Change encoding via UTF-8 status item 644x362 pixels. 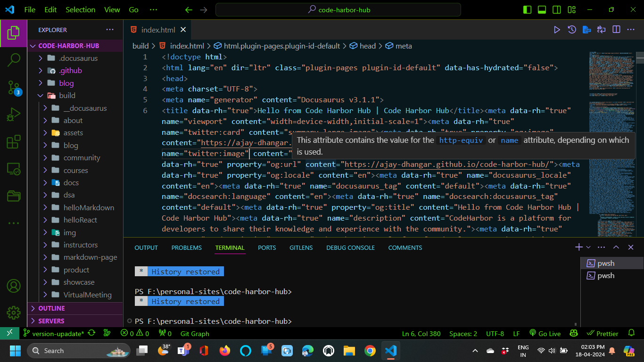(495, 333)
